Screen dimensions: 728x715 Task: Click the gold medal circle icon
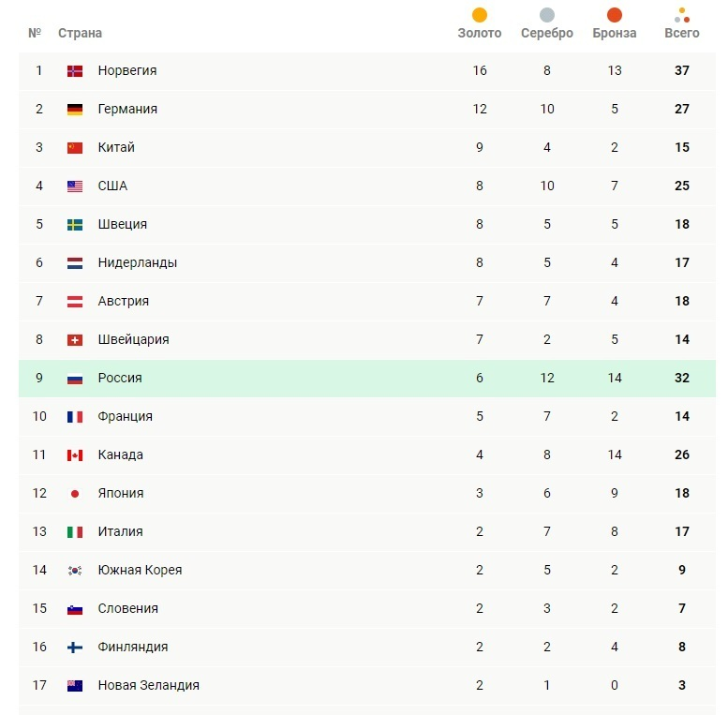[480, 15]
